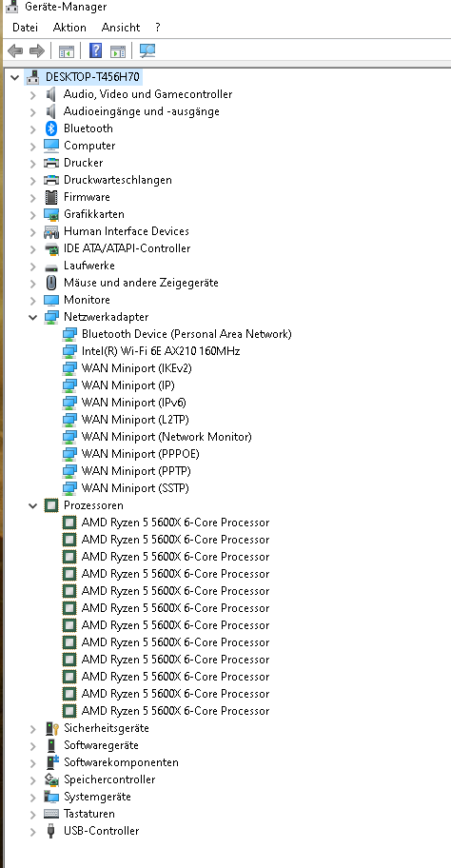Image resolution: width=451 pixels, height=868 pixels.
Task: Click the show/hide console tree icon
Action: coord(67,51)
